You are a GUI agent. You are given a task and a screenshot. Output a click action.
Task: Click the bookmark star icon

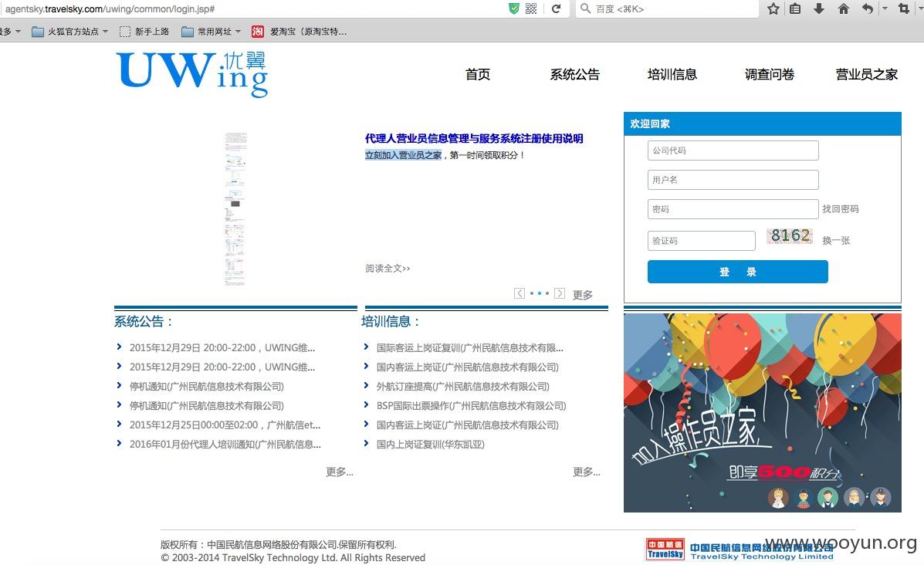773,8
